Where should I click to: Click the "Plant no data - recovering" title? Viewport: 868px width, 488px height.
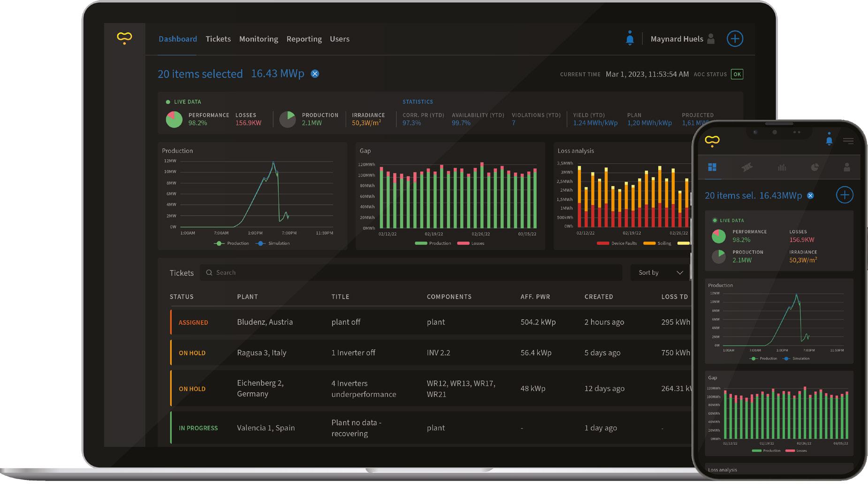tap(356, 428)
